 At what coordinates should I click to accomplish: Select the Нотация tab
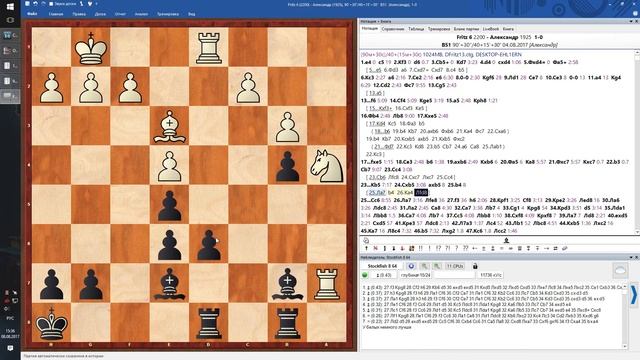click(x=370, y=29)
